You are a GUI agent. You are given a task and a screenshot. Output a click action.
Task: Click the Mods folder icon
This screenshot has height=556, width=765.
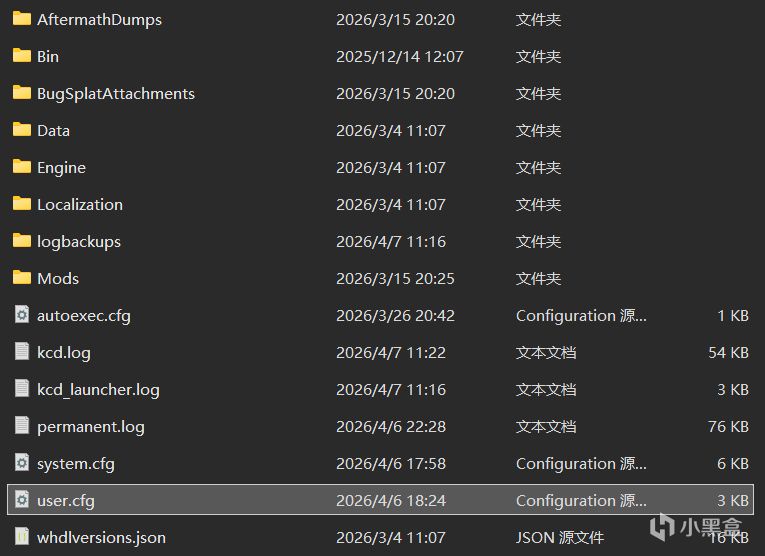[22, 278]
